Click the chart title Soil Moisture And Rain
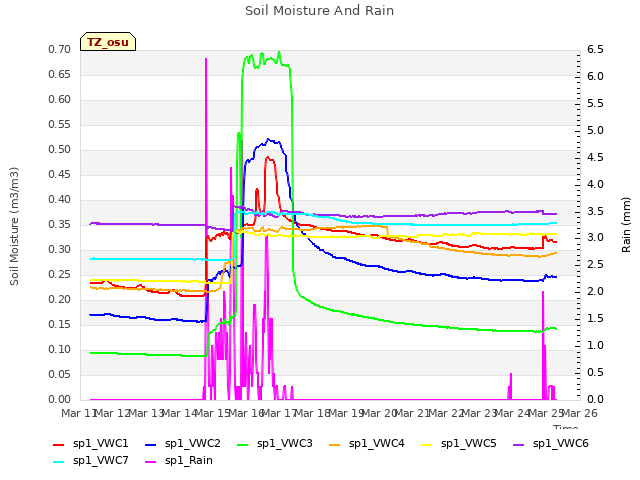 [x=319, y=11]
